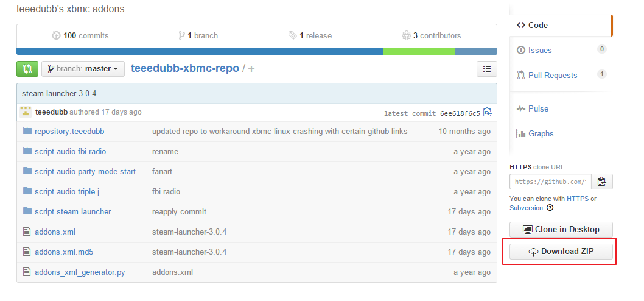Viewport: 644px width, 301px height.
Task: View the 1 release page
Action: (x=310, y=36)
